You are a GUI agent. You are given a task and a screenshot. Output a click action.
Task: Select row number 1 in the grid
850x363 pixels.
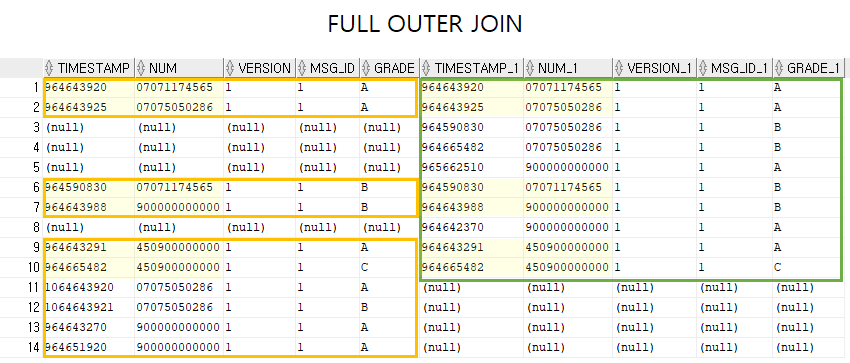coord(37,88)
